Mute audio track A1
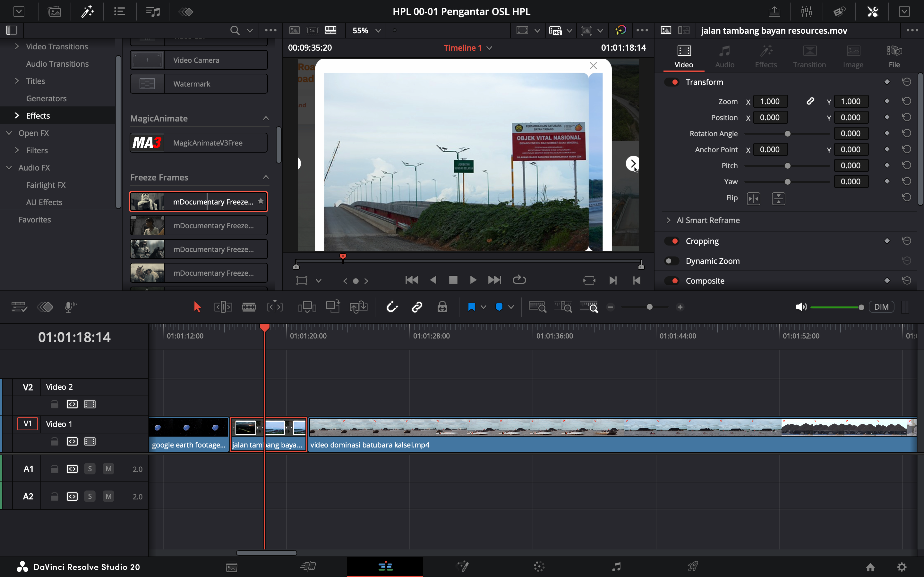 [108, 469]
